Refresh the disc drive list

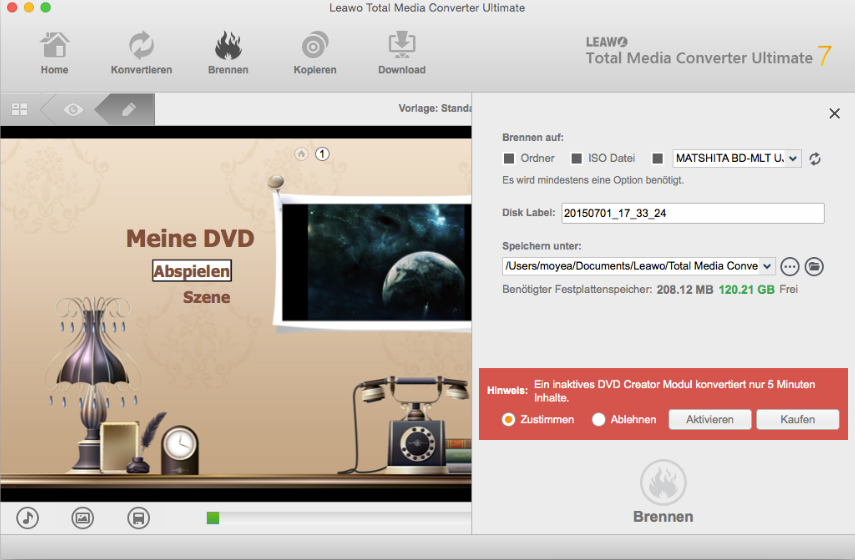[815, 159]
